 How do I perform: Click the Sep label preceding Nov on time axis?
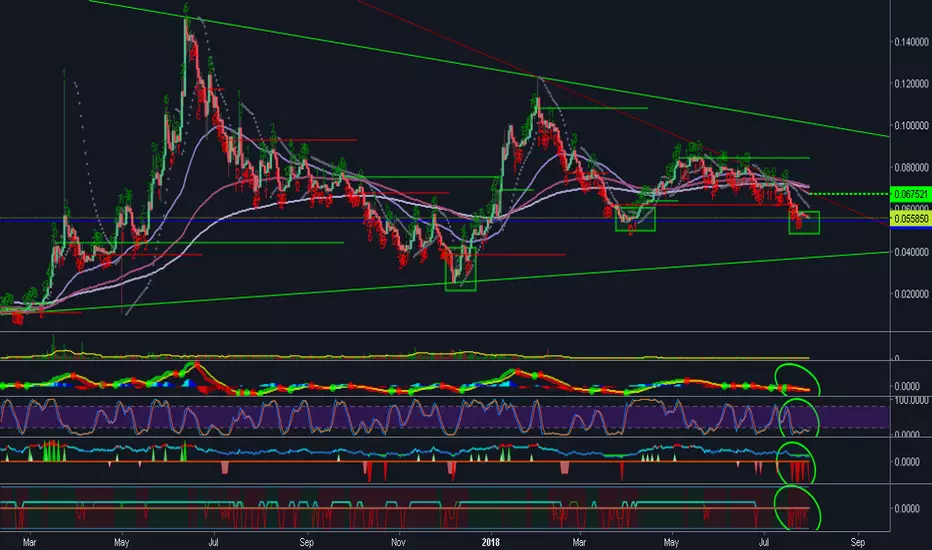point(306,542)
